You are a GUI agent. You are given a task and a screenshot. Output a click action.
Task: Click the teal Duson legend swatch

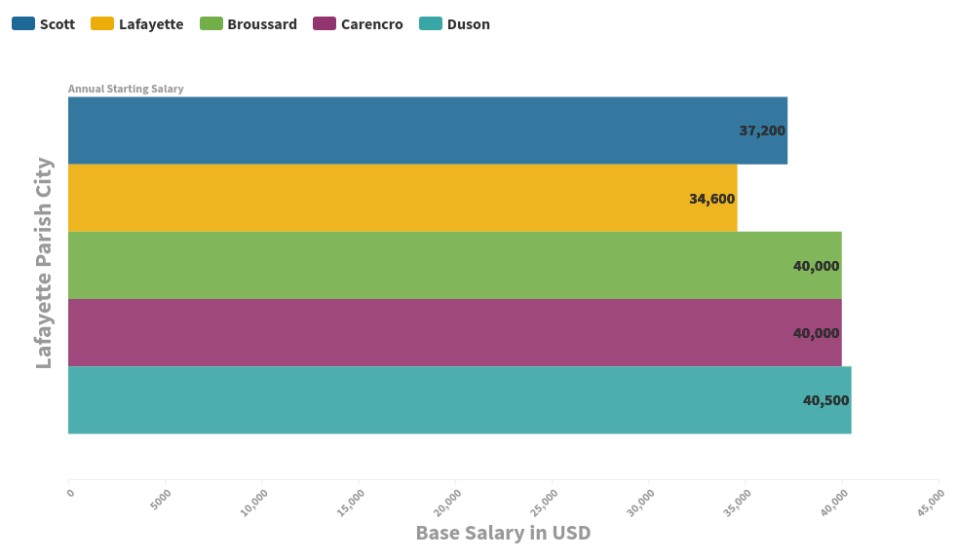click(431, 24)
